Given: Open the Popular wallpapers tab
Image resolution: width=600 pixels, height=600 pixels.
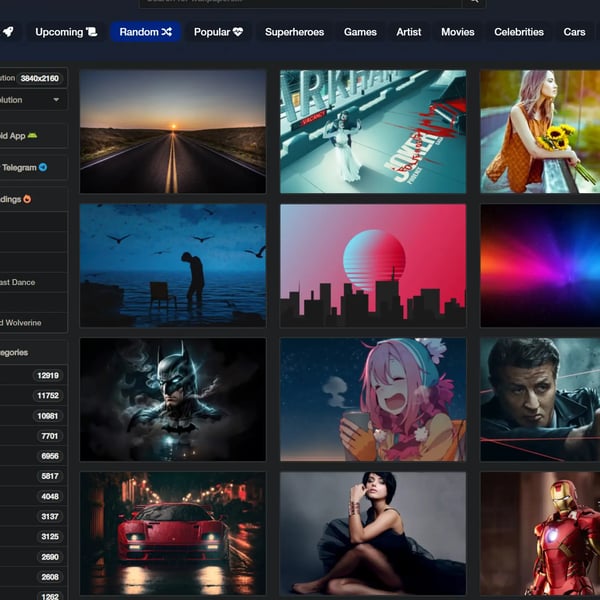Looking at the screenshot, I should point(218,32).
